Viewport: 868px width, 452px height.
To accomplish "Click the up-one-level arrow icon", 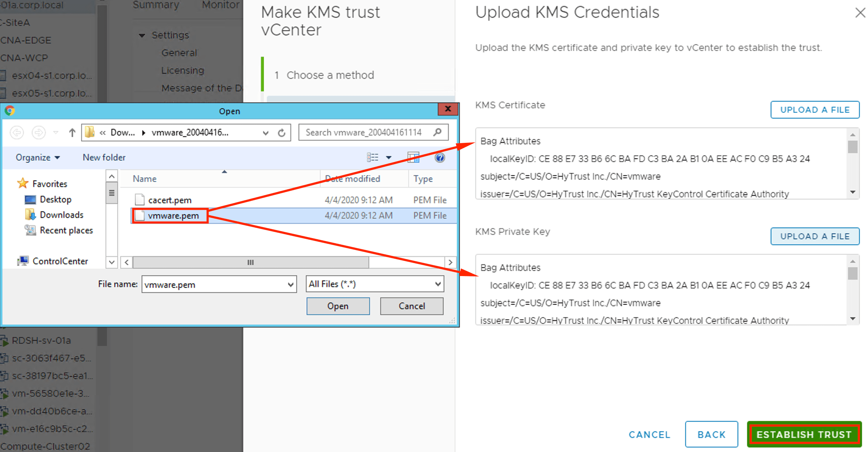I will point(72,133).
